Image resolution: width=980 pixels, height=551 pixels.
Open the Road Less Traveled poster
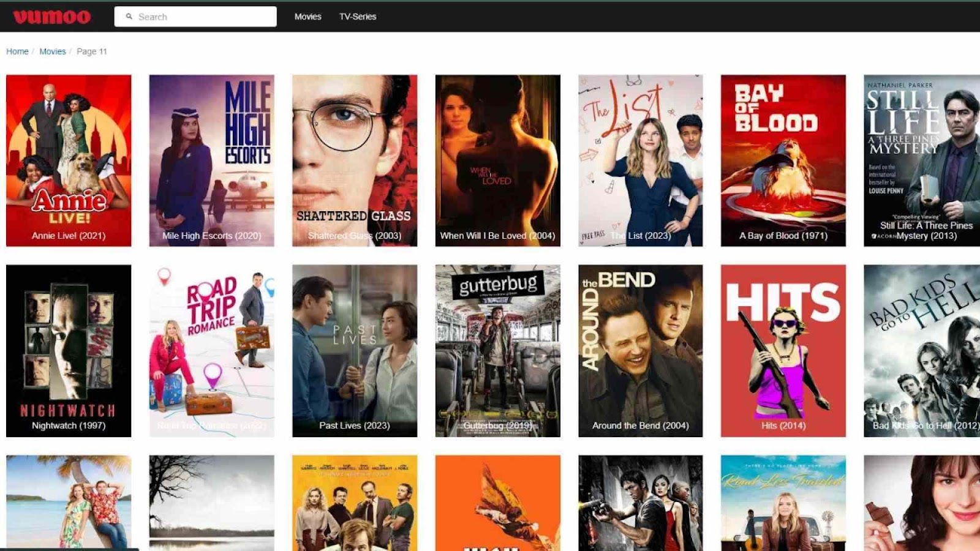coord(783,503)
